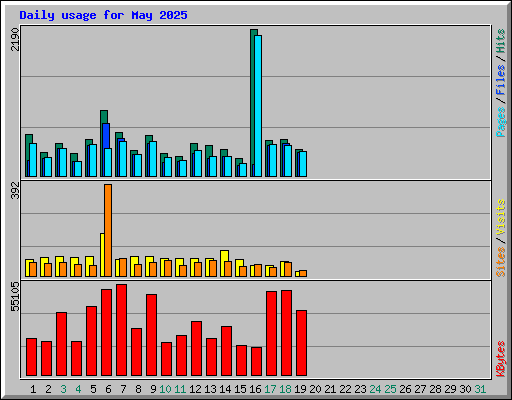Click the cyan pages bar for day 1

[33, 160]
